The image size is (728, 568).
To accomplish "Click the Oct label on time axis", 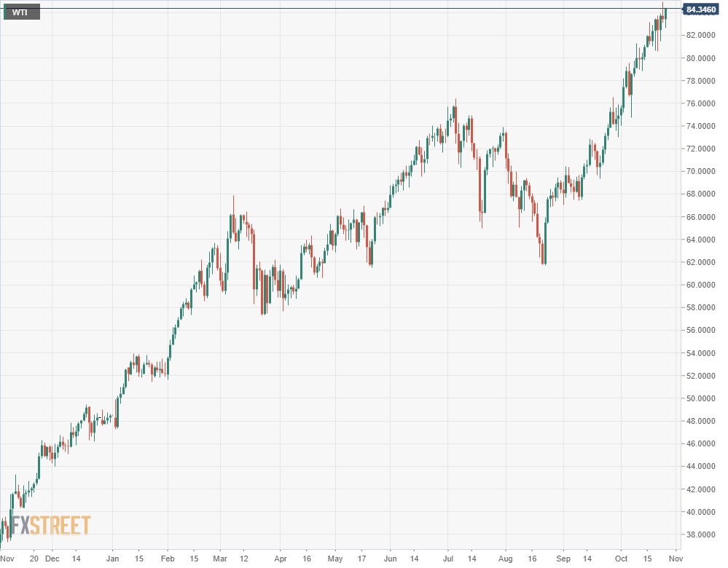I will (x=621, y=559).
